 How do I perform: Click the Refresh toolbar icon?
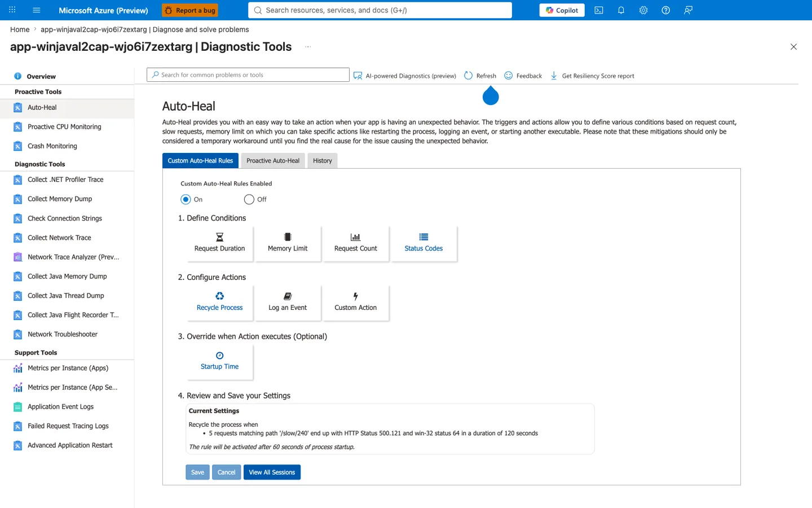480,76
